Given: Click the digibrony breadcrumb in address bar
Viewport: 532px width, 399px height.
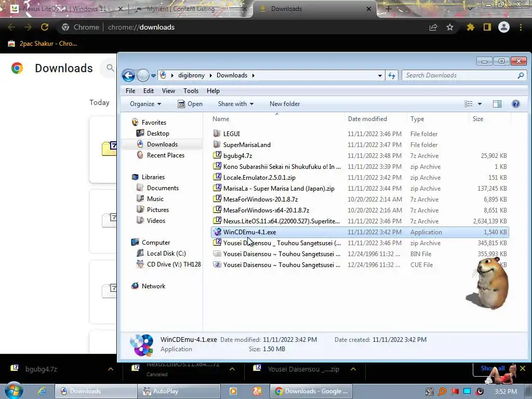Looking at the screenshot, I should point(191,75).
